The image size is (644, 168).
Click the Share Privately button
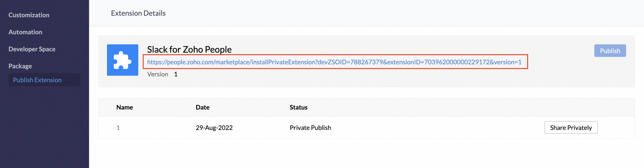[x=571, y=128]
